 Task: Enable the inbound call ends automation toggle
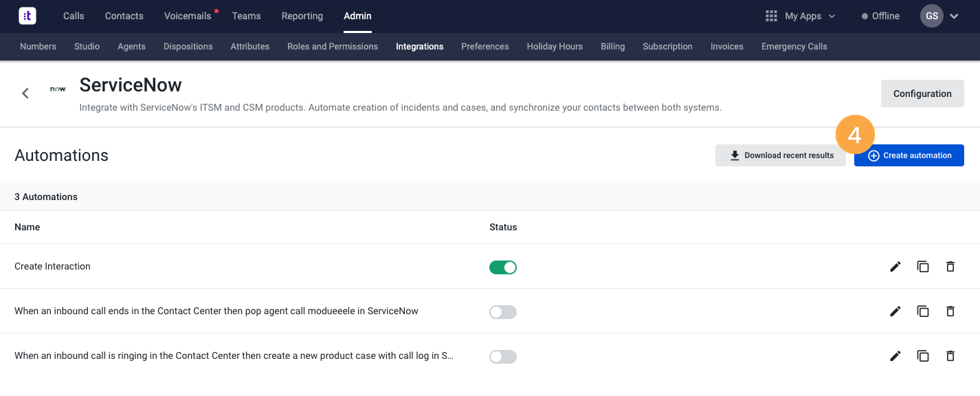pos(502,312)
